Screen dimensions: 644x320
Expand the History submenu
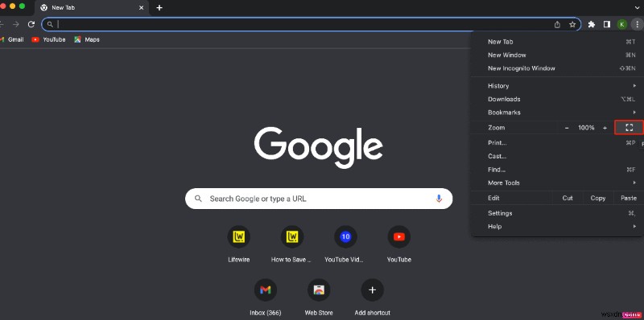point(557,86)
